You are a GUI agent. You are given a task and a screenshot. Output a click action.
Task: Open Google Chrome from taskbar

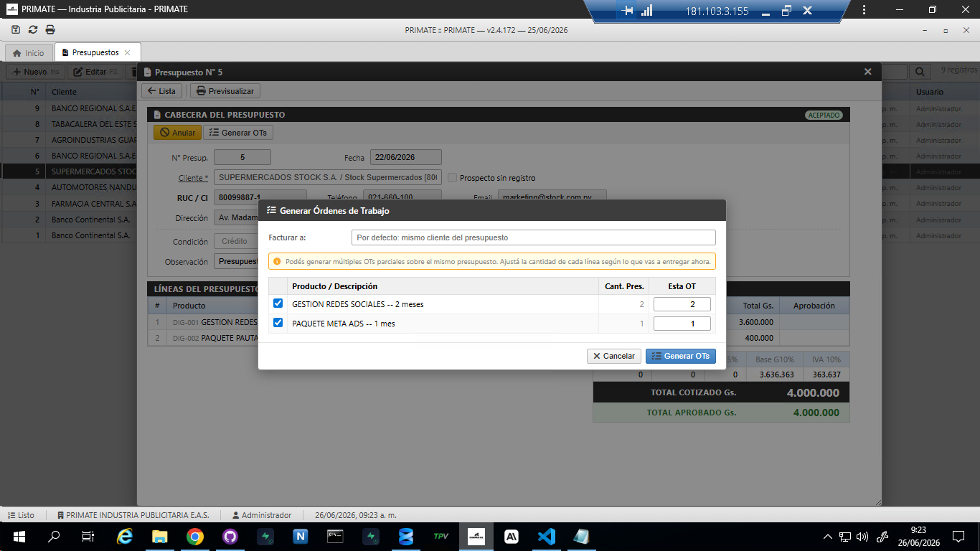[x=195, y=537]
